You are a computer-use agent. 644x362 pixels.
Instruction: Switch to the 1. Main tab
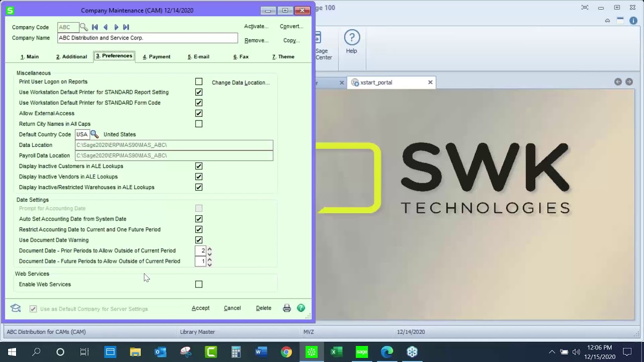(x=30, y=57)
